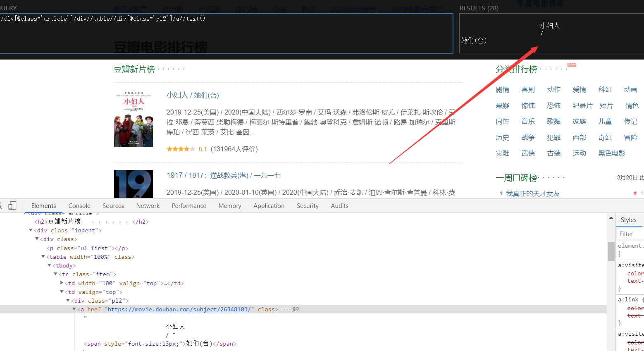Open the Application tab
Screen dimensions: 644x351
(x=269, y=206)
